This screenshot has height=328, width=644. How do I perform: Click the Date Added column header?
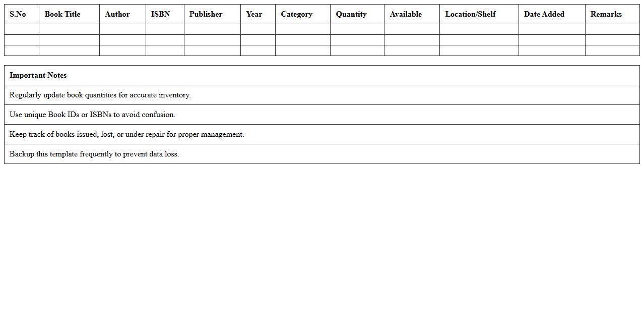pos(544,14)
